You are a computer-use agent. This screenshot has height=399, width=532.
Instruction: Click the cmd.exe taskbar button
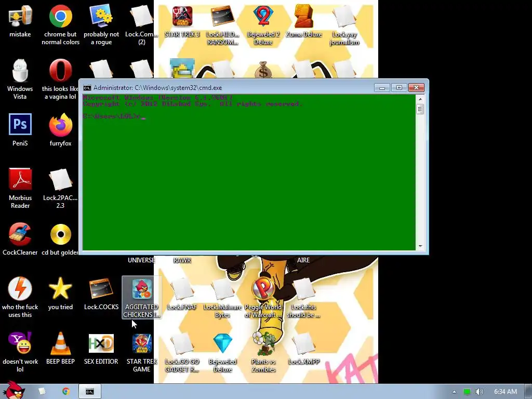point(89,392)
